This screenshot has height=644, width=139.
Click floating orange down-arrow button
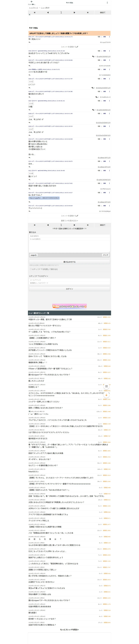point(106,395)
